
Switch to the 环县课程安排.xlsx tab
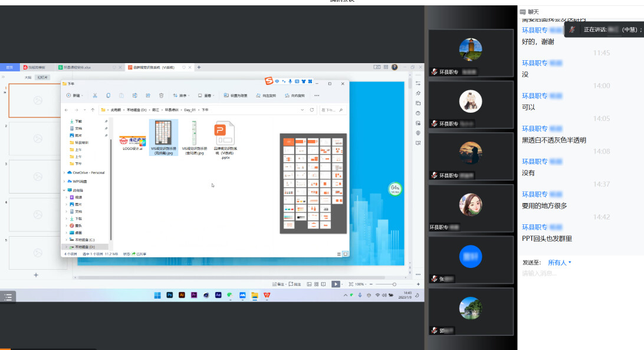(x=77, y=68)
